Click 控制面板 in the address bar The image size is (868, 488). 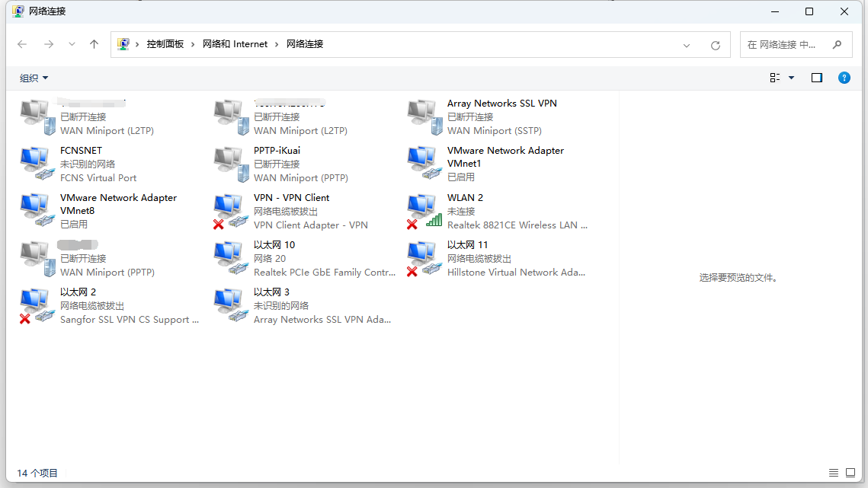click(x=165, y=44)
